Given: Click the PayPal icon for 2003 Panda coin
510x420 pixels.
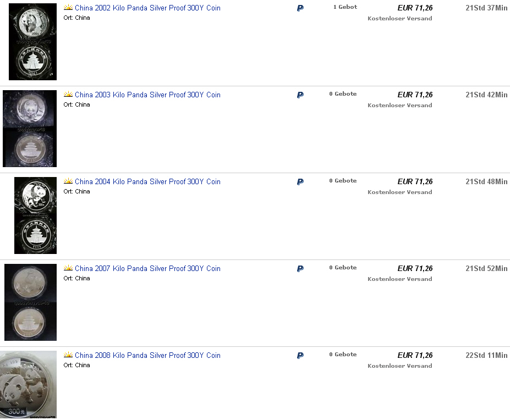Looking at the screenshot, I should click(300, 95).
